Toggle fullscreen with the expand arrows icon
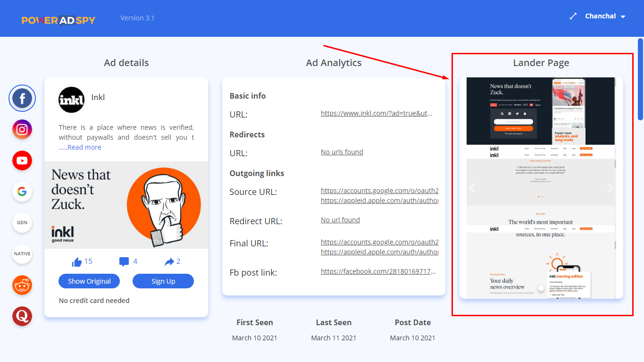Image resolution: width=644 pixels, height=362 pixels. pos(573,16)
